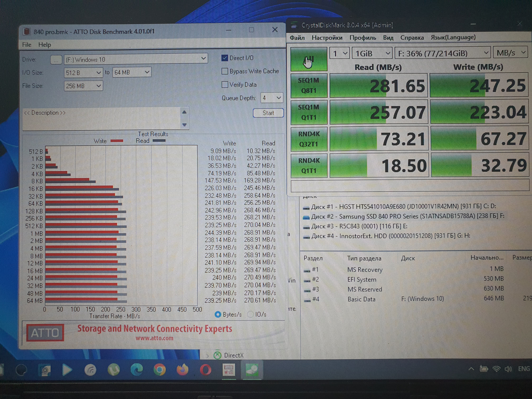The height and width of the screenshot is (399, 532).
Task: Launch Firefox from the taskbar
Action: [x=182, y=370]
